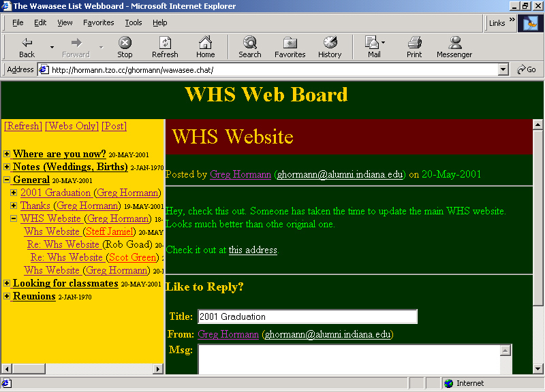The width and height of the screenshot is (545, 392).
Task: Click into the Title input field
Action: 307,316
